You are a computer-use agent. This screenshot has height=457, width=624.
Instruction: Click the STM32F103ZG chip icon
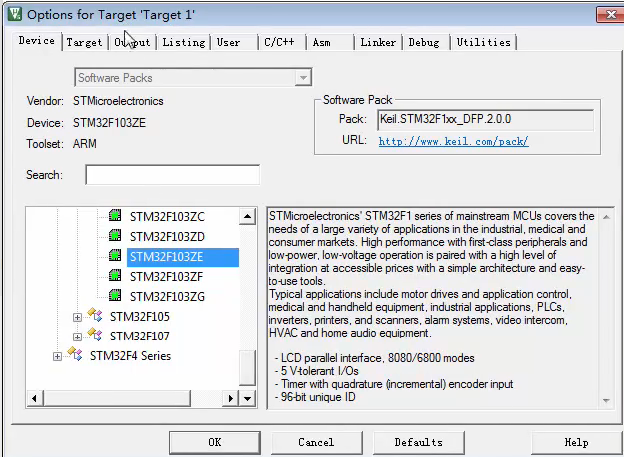(x=115, y=295)
